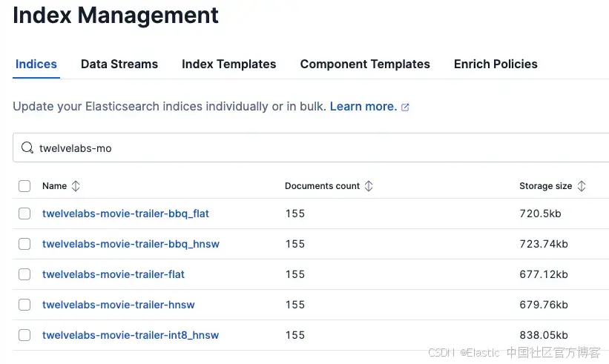Open the Enrich Policies tab
The width and height of the screenshot is (609, 364).
point(496,64)
